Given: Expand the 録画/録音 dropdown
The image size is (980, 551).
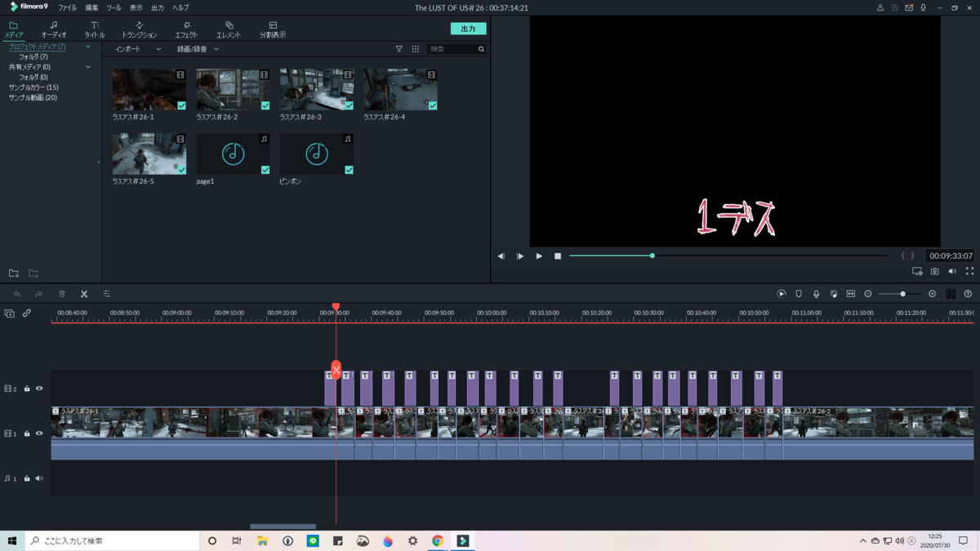Looking at the screenshot, I should [198, 49].
